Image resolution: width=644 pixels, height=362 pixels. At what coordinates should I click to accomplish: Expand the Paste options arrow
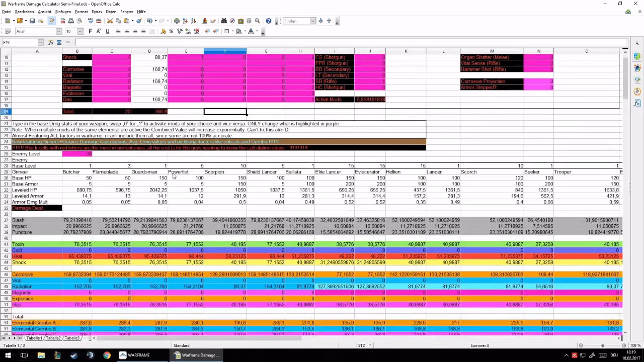coord(132,21)
